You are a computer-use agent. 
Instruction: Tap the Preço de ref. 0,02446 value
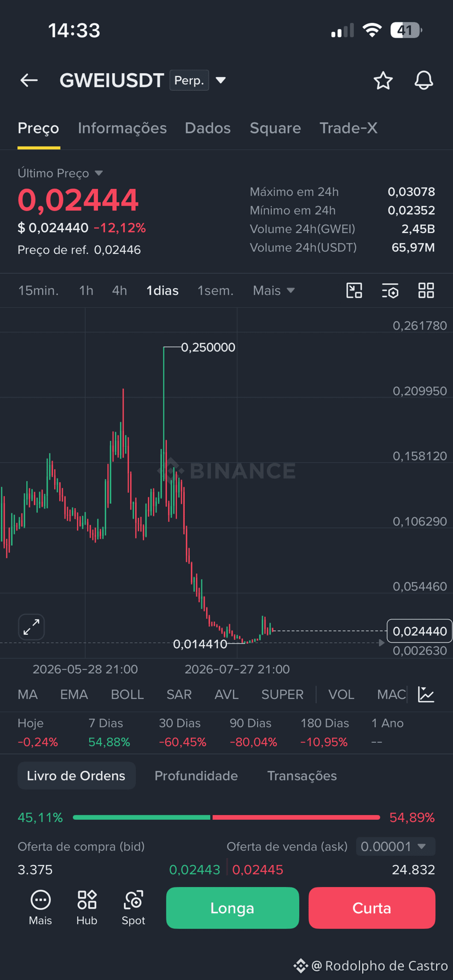tap(117, 250)
